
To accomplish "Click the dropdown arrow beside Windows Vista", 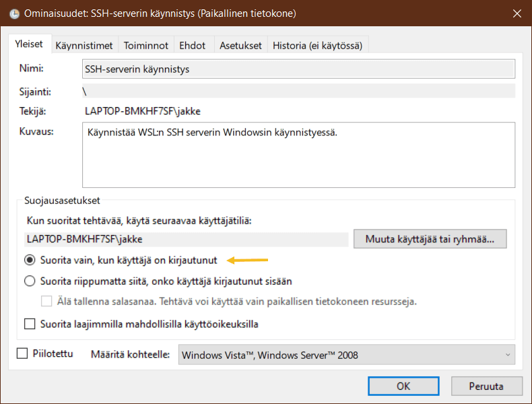I will point(507,355).
